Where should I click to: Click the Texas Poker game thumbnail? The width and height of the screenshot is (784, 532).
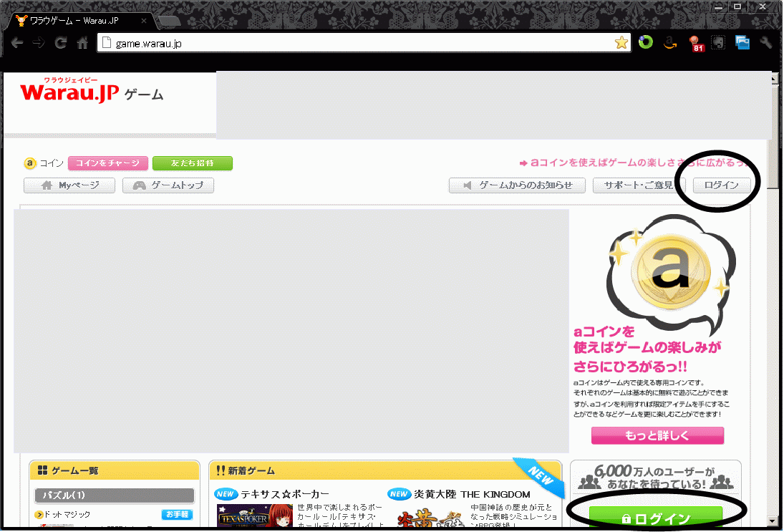(254, 516)
